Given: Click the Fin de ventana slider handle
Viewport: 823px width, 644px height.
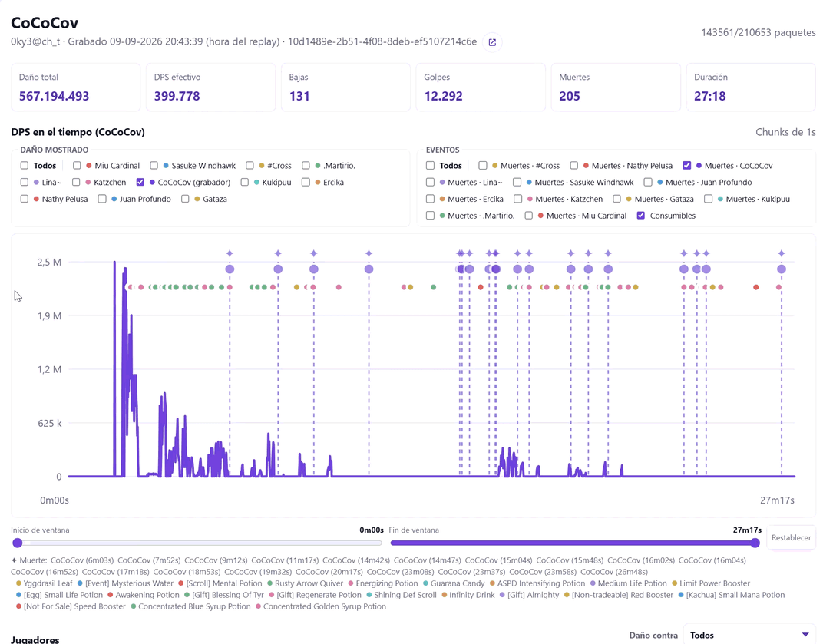Looking at the screenshot, I should (x=755, y=543).
